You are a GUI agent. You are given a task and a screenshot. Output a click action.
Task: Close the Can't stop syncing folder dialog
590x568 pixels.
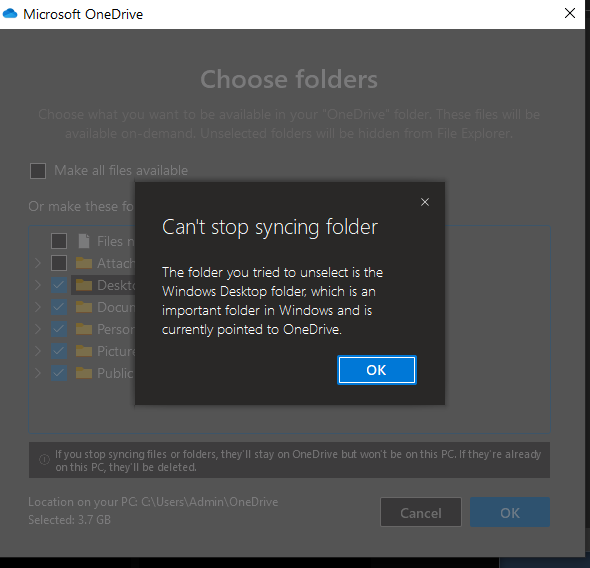pos(425,202)
